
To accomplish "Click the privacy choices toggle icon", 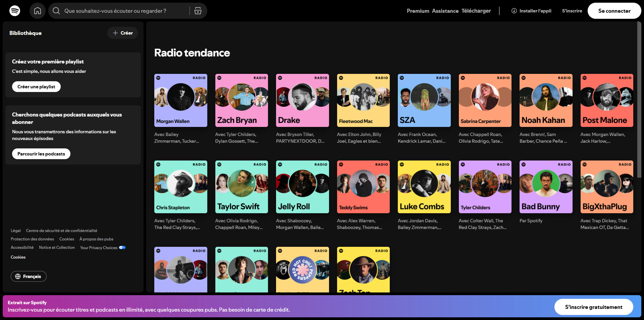I will (x=122, y=247).
